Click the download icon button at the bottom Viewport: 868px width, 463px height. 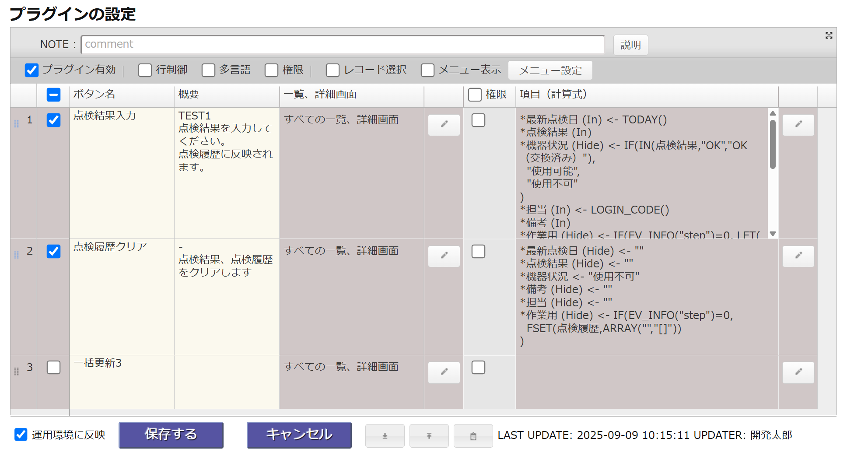click(385, 436)
